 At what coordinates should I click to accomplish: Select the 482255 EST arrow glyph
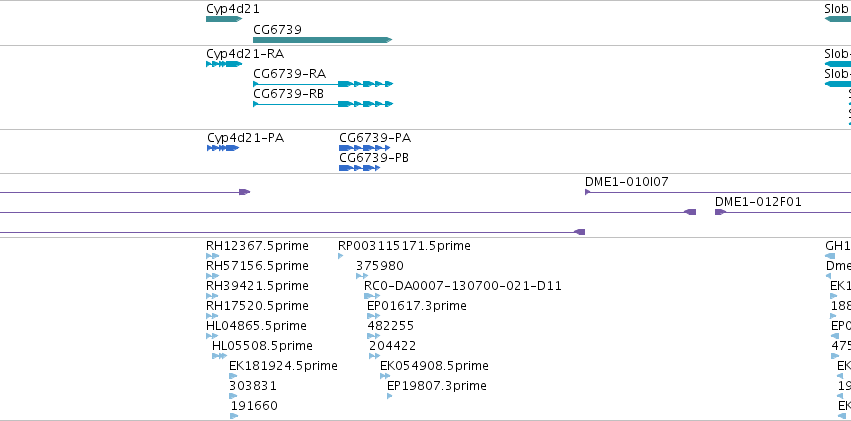click(373, 336)
